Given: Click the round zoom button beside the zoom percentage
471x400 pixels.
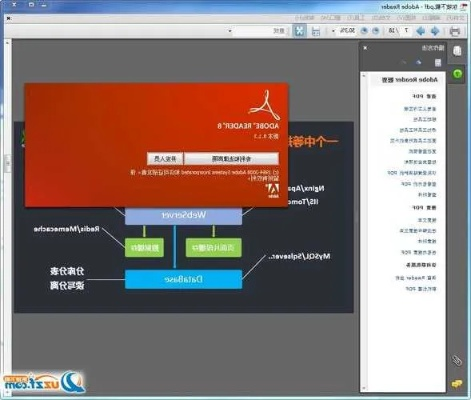Looking at the screenshot, I should 365,31.
